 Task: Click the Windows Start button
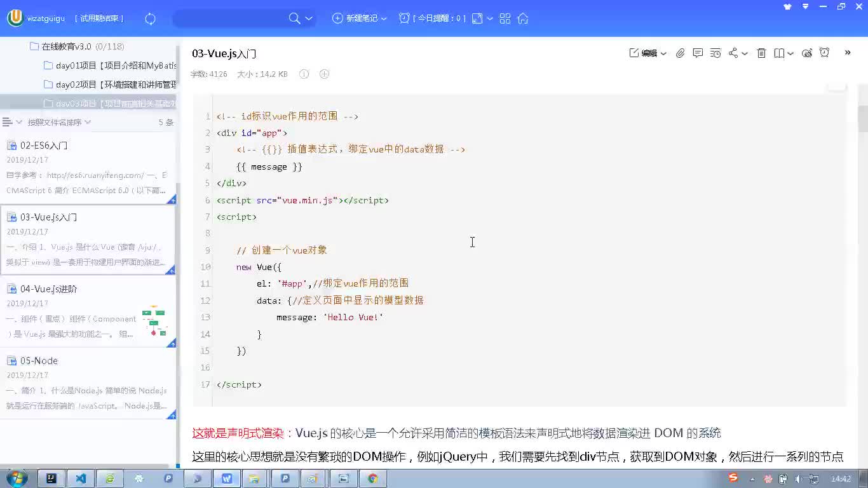coord(15,478)
